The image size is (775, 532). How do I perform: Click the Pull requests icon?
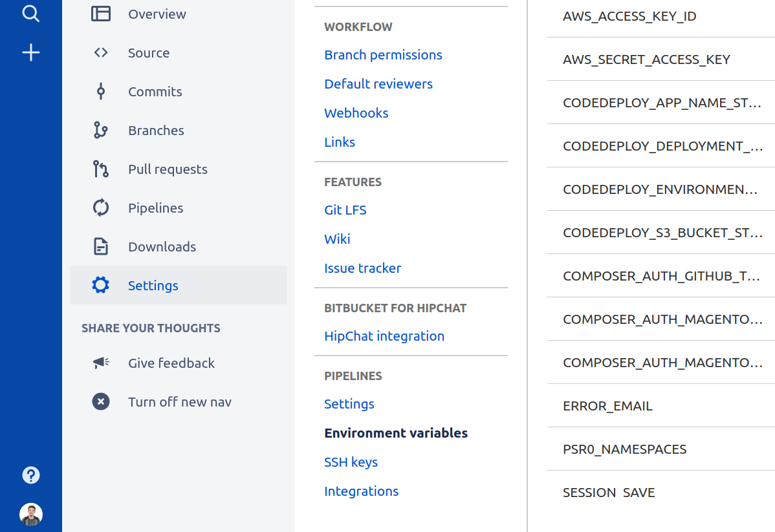[101, 169]
